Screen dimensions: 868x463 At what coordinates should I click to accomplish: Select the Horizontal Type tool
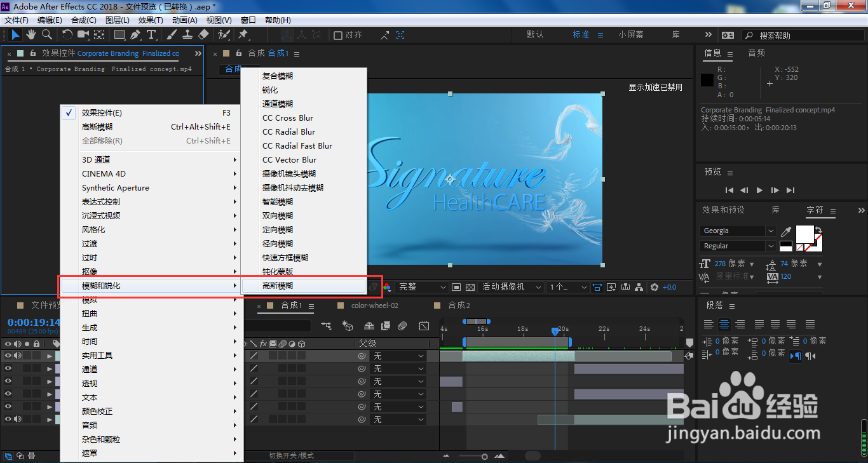coord(151,34)
